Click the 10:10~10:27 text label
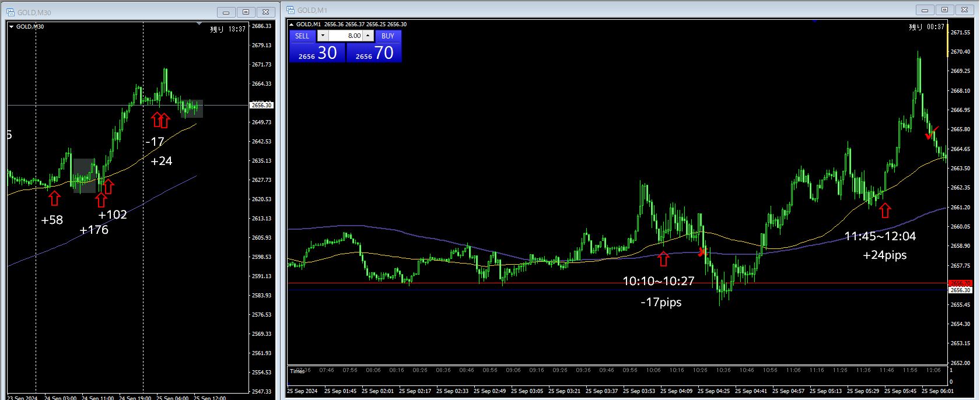This screenshot has width=980, height=400. pos(659,281)
